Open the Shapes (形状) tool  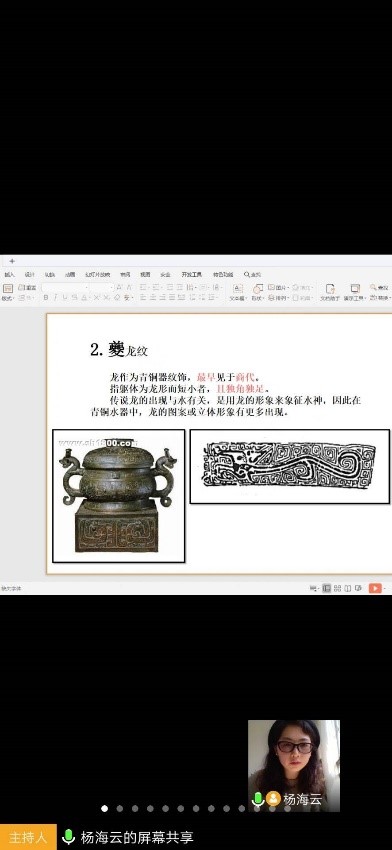tap(257, 291)
